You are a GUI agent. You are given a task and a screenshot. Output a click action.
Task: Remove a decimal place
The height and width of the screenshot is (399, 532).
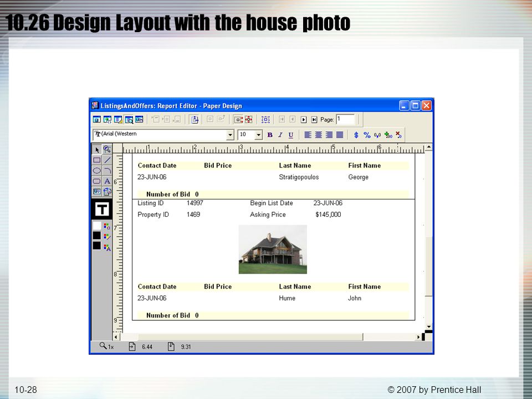[x=398, y=135]
